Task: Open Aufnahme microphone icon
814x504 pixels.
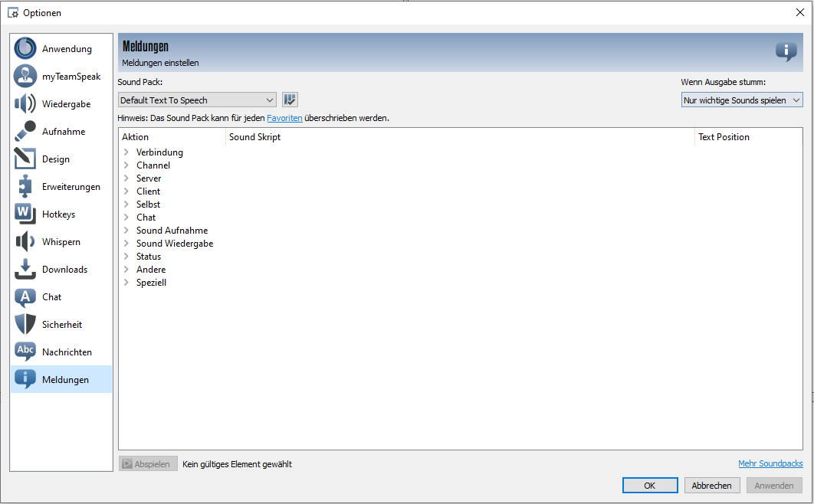Action: coord(25,132)
